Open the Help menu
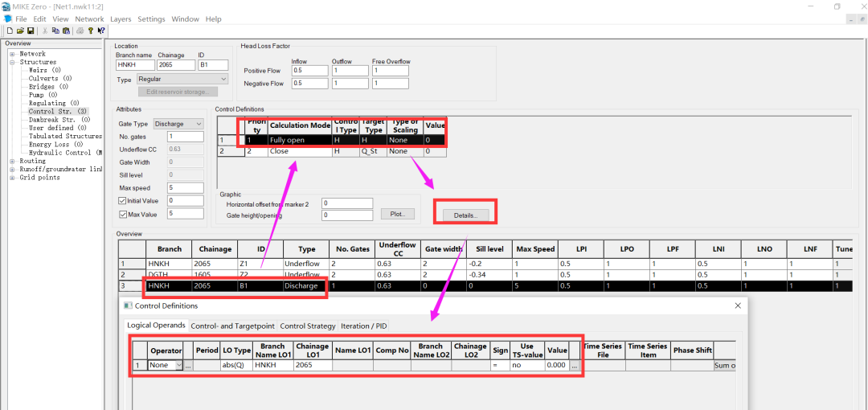This screenshot has width=868, height=410. coord(213,18)
